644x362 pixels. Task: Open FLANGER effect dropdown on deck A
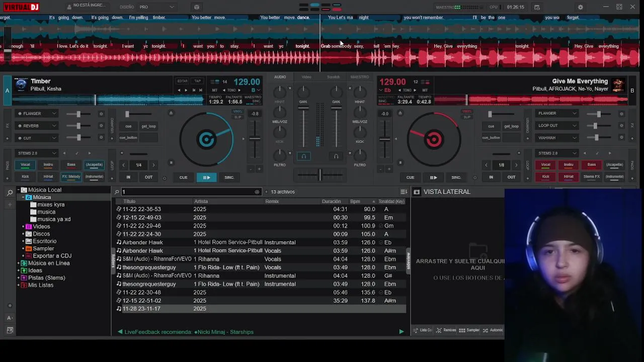coord(37,114)
